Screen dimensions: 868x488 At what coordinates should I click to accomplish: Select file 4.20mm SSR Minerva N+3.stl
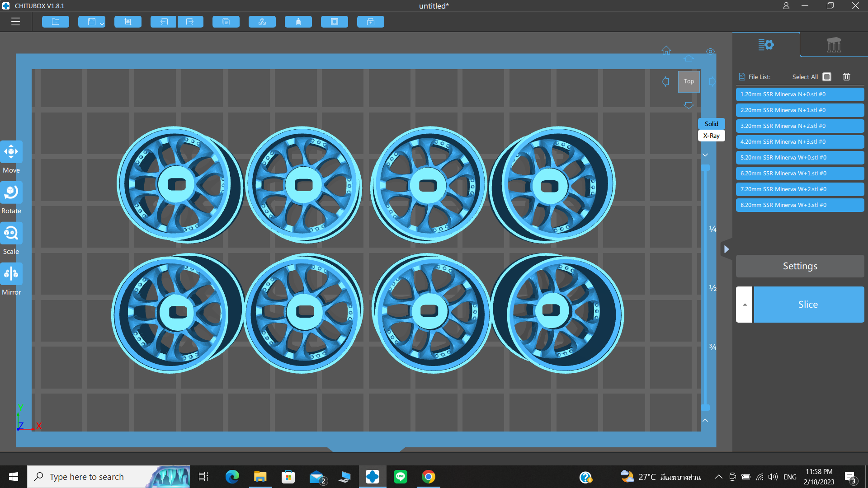[x=800, y=142]
